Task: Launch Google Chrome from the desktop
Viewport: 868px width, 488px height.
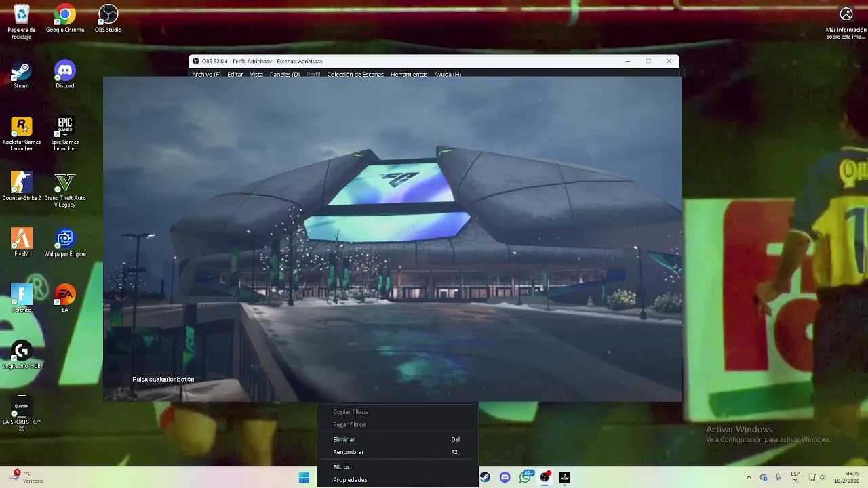Action: 65,19
